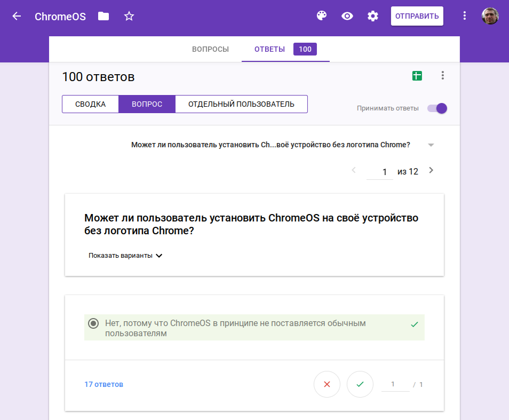Expand 'Показать варианты'
This screenshot has width=509, height=420.
coord(125,256)
